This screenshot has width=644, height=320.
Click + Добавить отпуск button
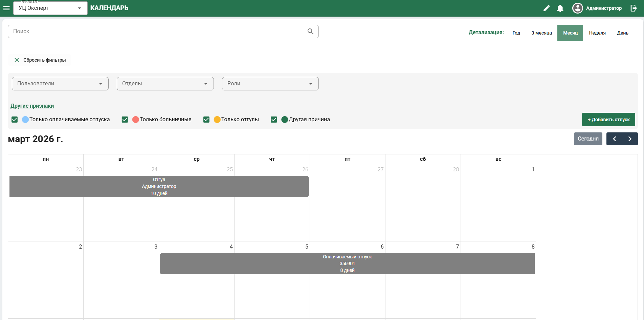coord(608,120)
